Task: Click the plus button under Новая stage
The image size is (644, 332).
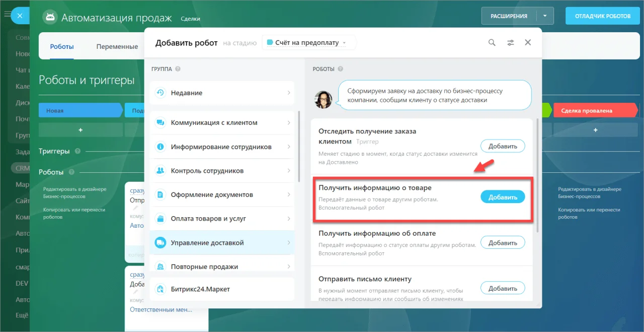Action: coord(80,130)
